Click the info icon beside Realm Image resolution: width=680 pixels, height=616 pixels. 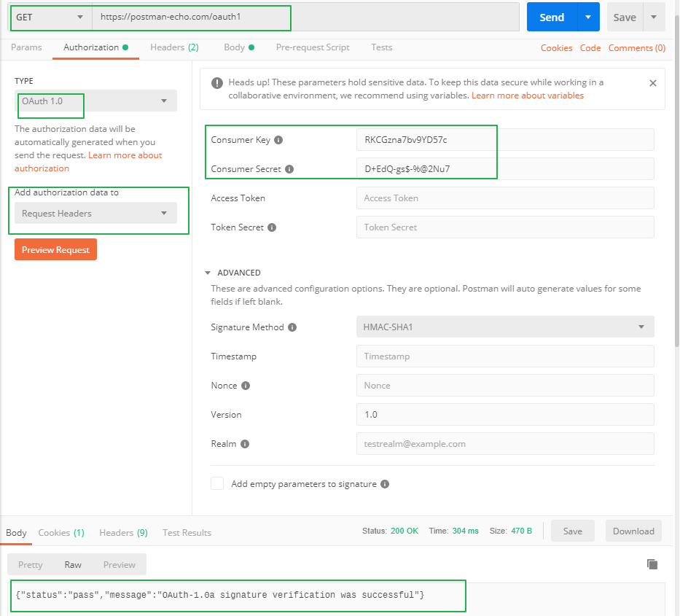pos(245,444)
